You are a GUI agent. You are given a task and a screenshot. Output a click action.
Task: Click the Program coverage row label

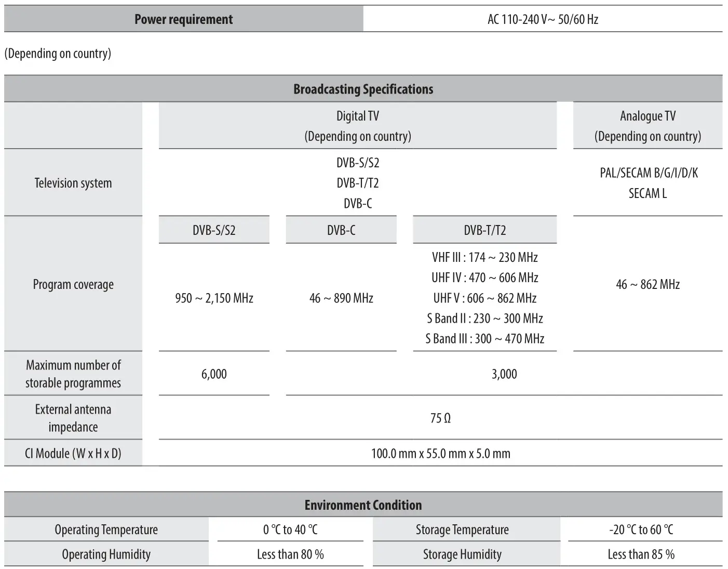(73, 285)
